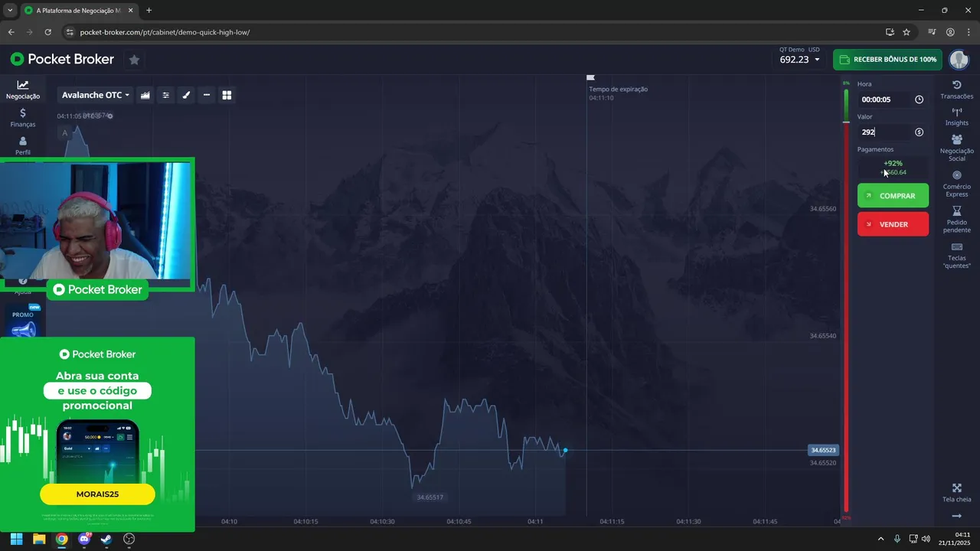
Task: Click the Tempo de expiração flag marker
Action: click(590, 77)
